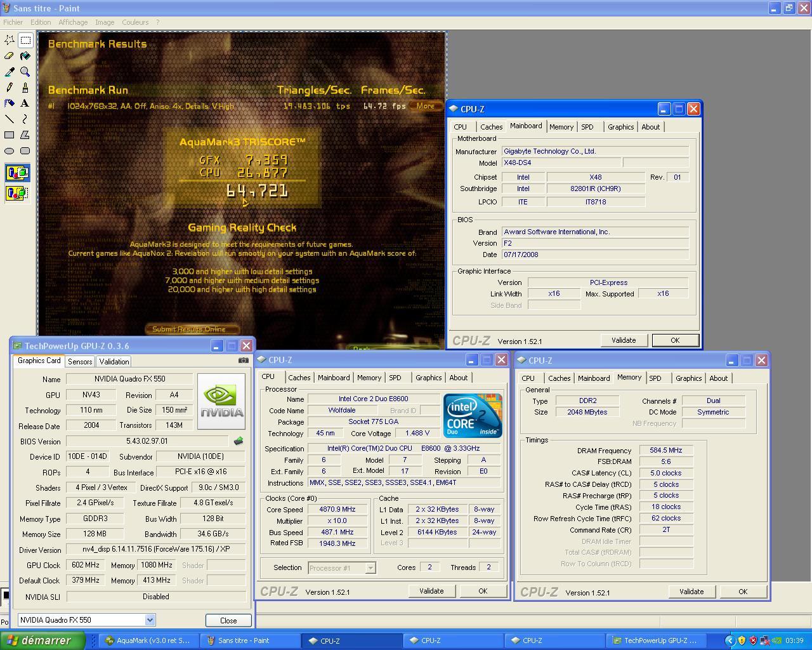The height and width of the screenshot is (650, 812).
Task: Switch to Sensors tab in GPU-Z
Action: (x=80, y=361)
